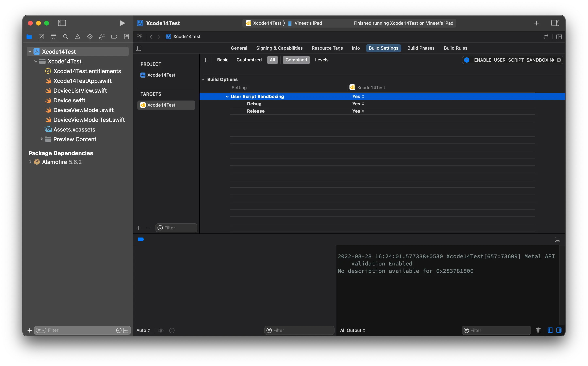This screenshot has width=588, height=366.
Task: Change Release sandboxing value dropdown
Action: pyautogui.click(x=358, y=111)
